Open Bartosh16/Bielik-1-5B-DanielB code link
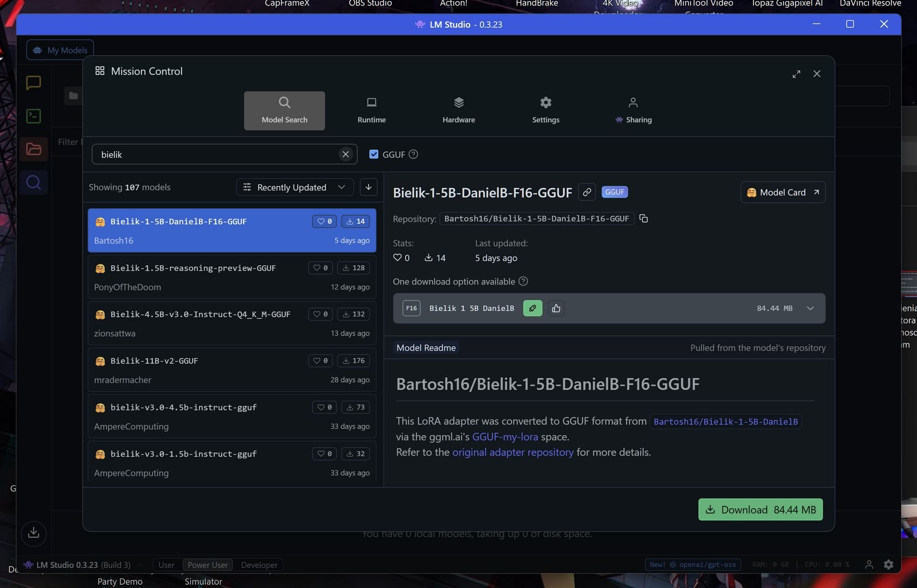This screenshot has width=917, height=588. (726, 421)
